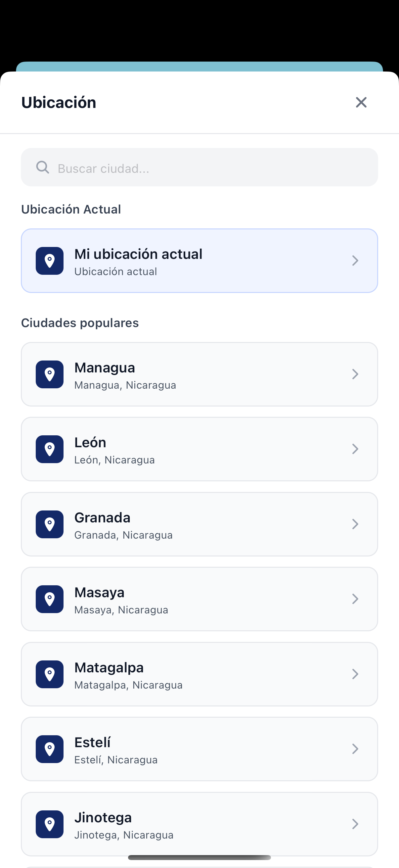
Task: Select Masaya, Nicaragua from the list
Action: (199, 599)
